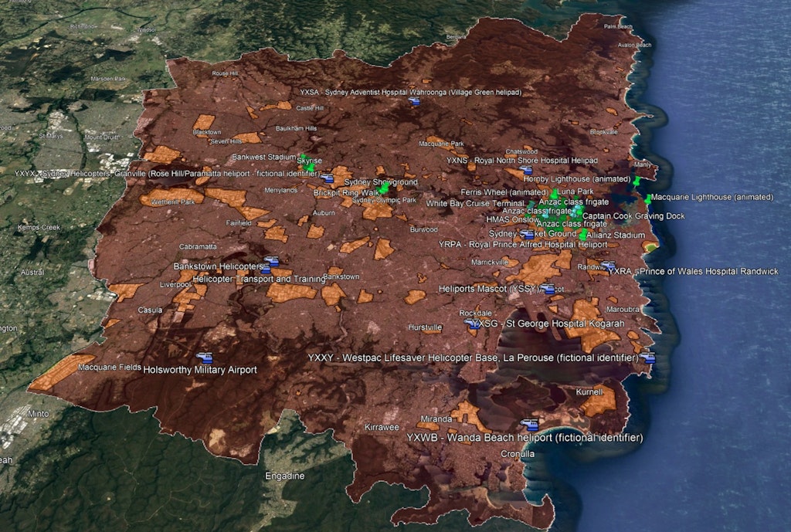
Task: Select the Heliports Mascot helicopter icon
Action: click(x=548, y=289)
